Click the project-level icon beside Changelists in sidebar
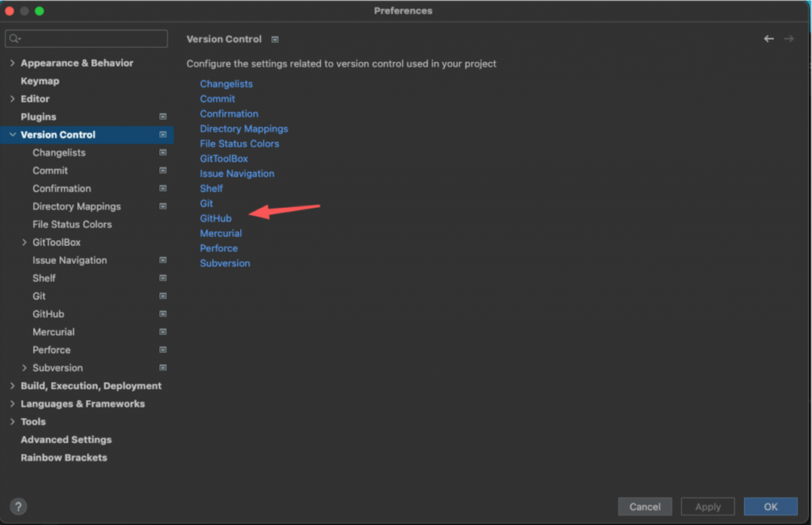This screenshot has height=525, width=812. coord(163,153)
